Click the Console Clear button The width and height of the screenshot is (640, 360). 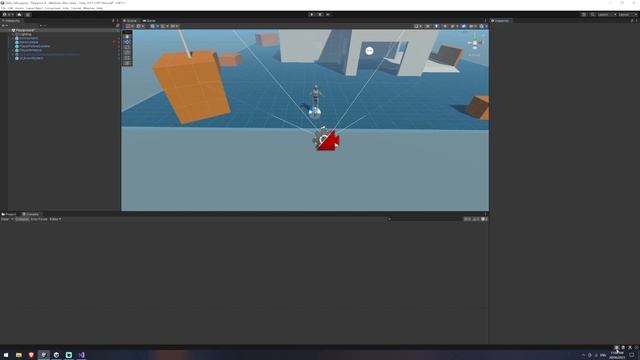(x=5, y=219)
